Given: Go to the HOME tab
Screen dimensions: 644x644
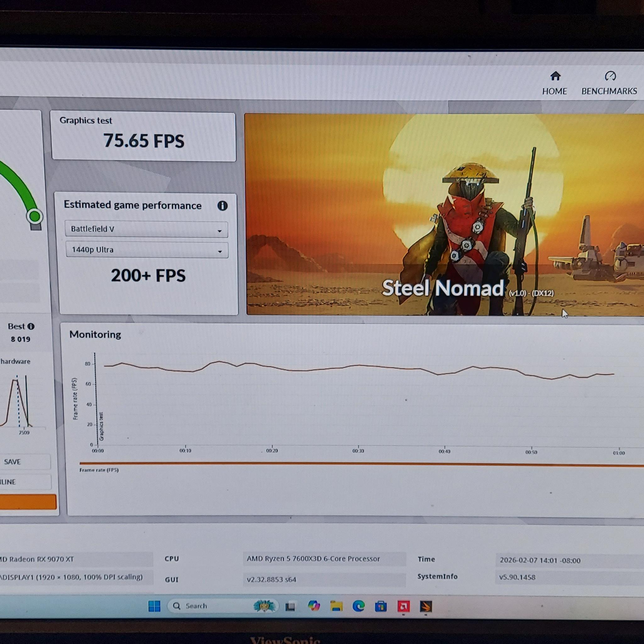Looking at the screenshot, I should pos(555,83).
